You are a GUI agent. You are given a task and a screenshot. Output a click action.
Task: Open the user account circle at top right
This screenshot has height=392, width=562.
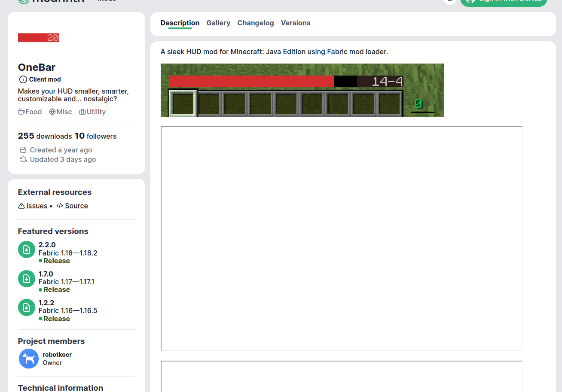[x=449, y=2]
